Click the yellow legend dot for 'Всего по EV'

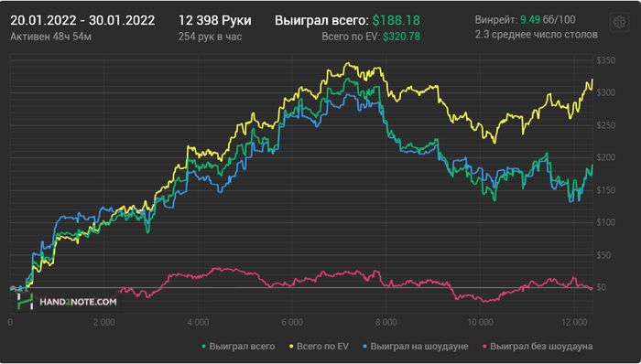[x=291, y=347]
